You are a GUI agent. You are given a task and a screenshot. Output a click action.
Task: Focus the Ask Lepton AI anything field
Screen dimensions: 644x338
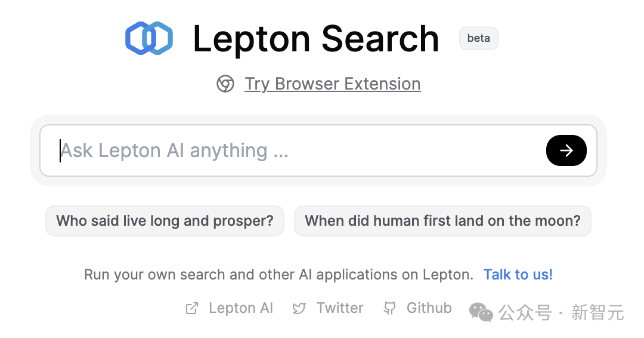[292, 150]
